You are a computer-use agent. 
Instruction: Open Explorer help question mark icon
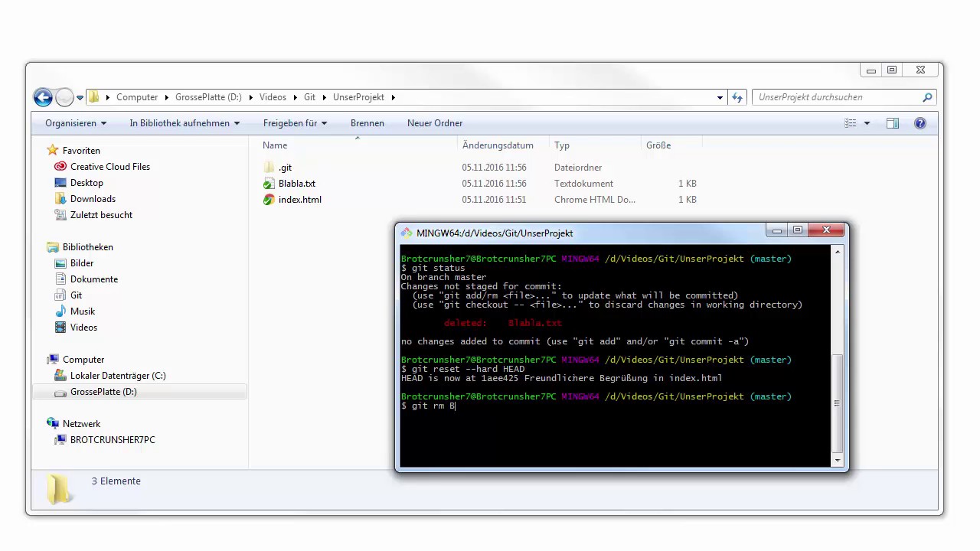[920, 123]
